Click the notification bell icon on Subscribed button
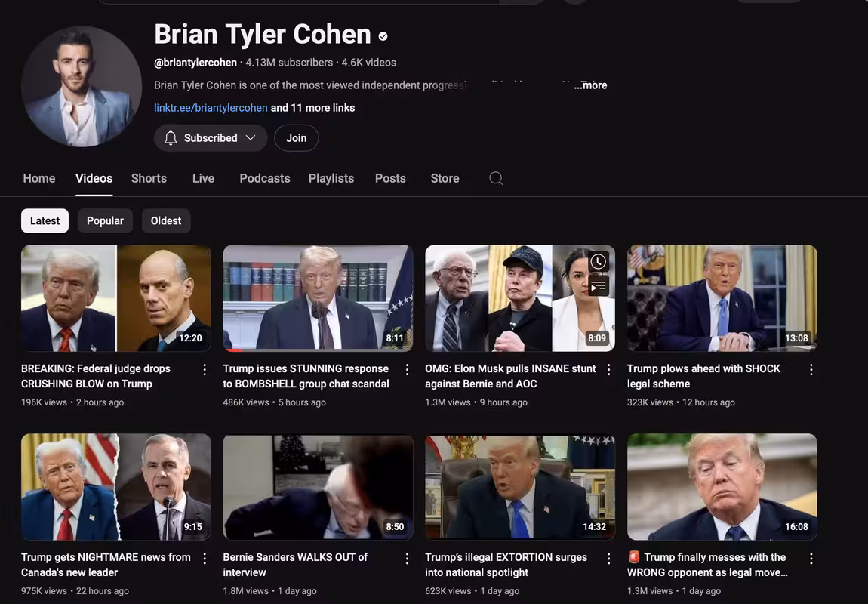This screenshot has width=868, height=604. tap(171, 138)
